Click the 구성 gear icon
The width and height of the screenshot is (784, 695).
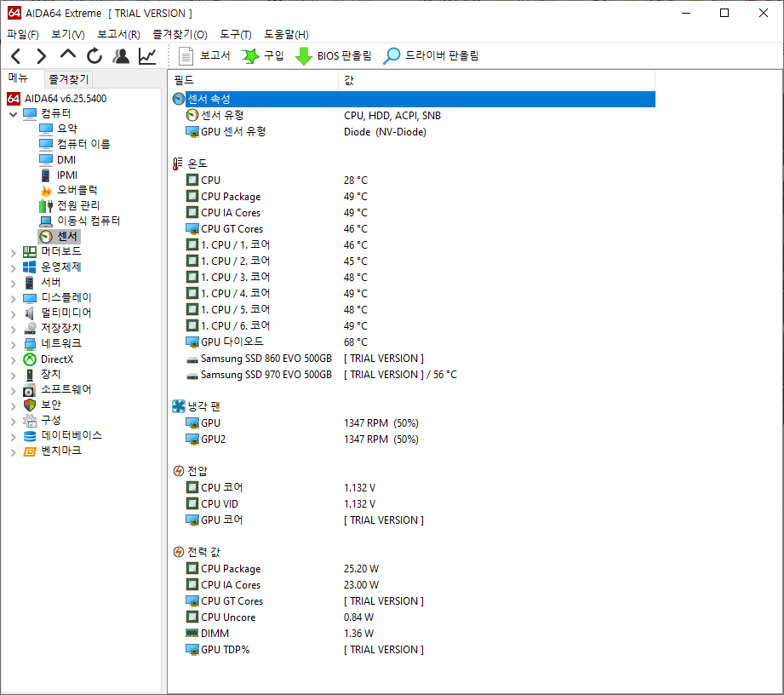tap(30, 420)
